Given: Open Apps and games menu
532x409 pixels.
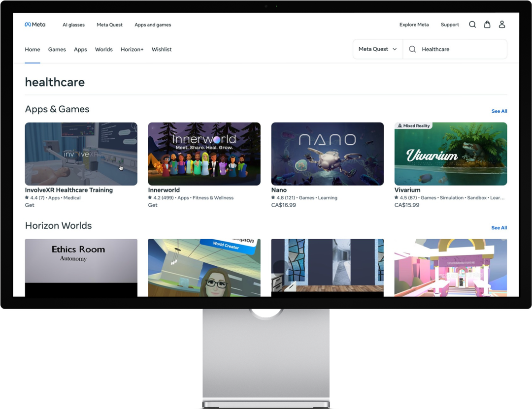Looking at the screenshot, I should tap(153, 25).
